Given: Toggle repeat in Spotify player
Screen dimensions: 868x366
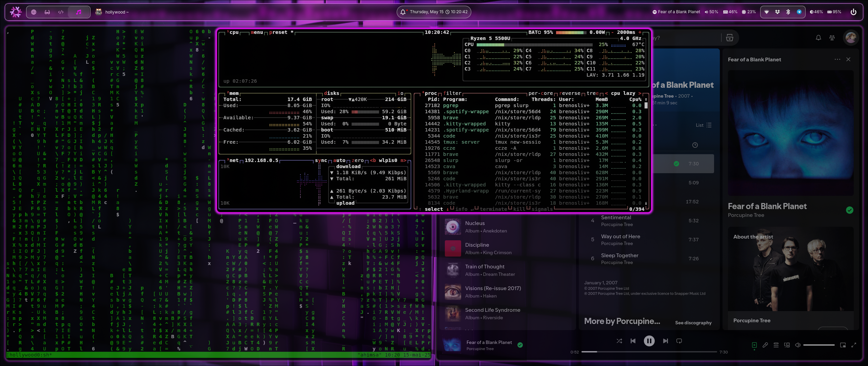Looking at the screenshot, I should pyautogui.click(x=679, y=341).
